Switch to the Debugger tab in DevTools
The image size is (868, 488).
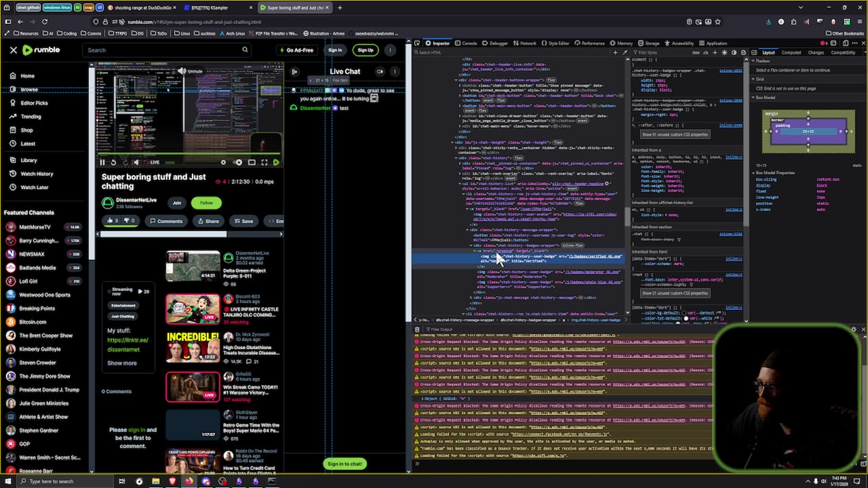coord(496,43)
